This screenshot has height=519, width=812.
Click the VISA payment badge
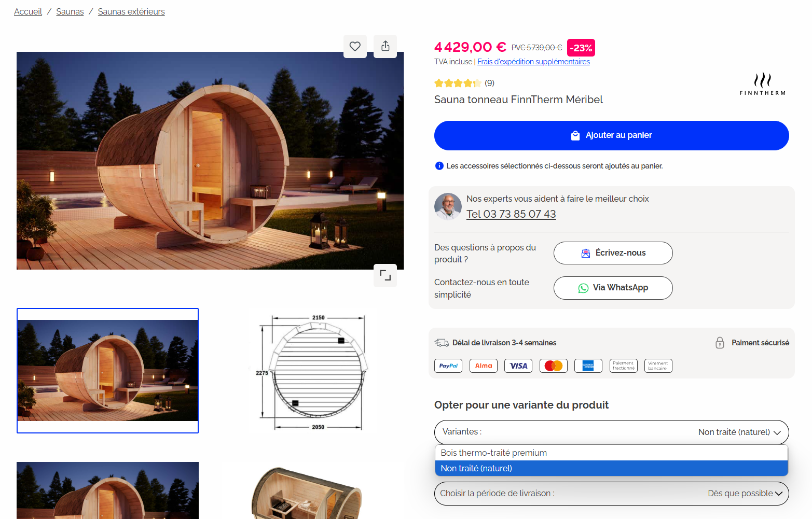tap(518, 366)
